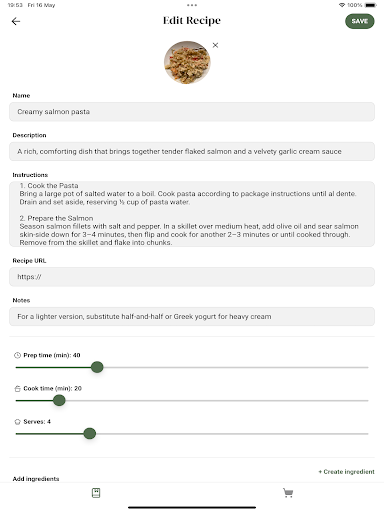384x512 pixels.
Task: Go back using the arrow icon
Action: point(16,21)
